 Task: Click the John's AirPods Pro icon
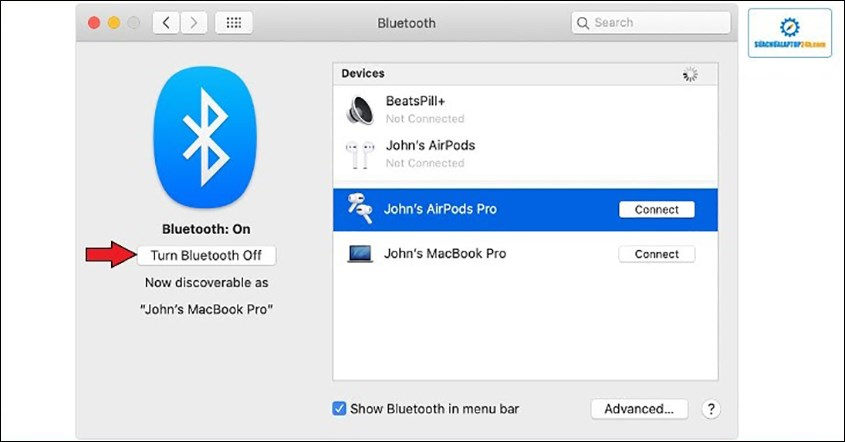(x=359, y=209)
